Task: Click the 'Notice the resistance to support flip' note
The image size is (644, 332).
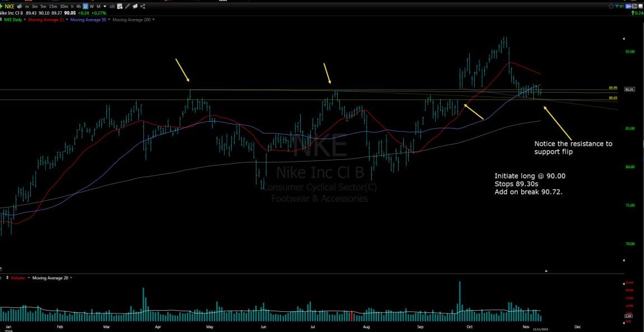Action: (573, 147)
